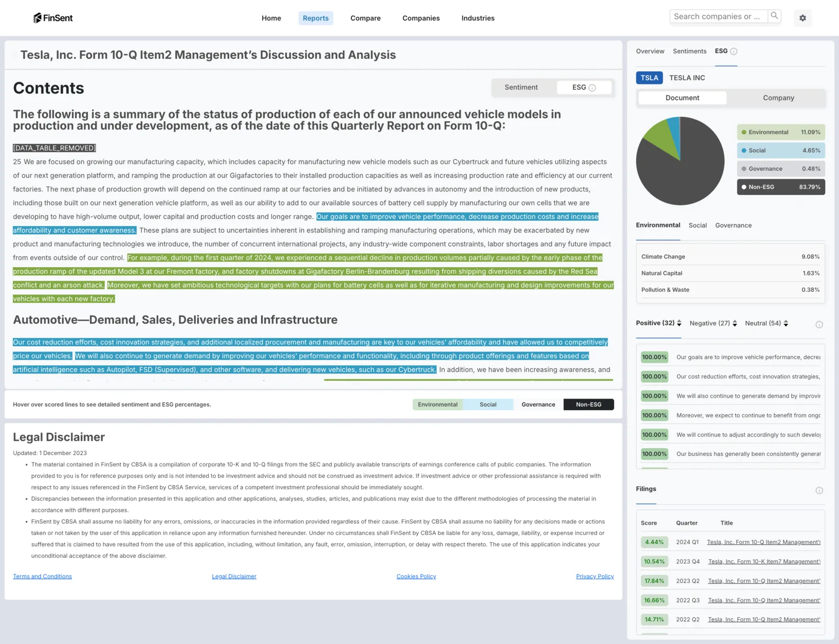Open 2023 Q4 Tesla 10-K filing link

pos(764,562)
